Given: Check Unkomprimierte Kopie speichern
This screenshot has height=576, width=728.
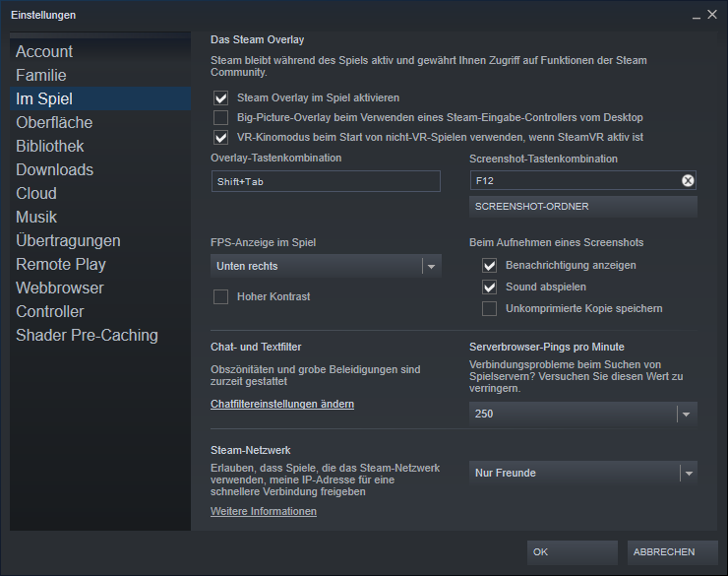Looking at the screenshot, I should 489,308.
